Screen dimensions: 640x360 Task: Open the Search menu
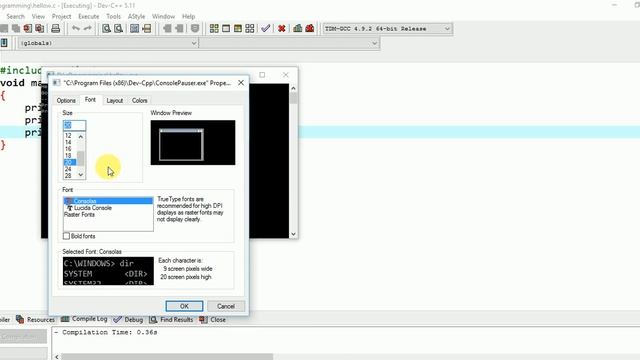click(16, 16)
